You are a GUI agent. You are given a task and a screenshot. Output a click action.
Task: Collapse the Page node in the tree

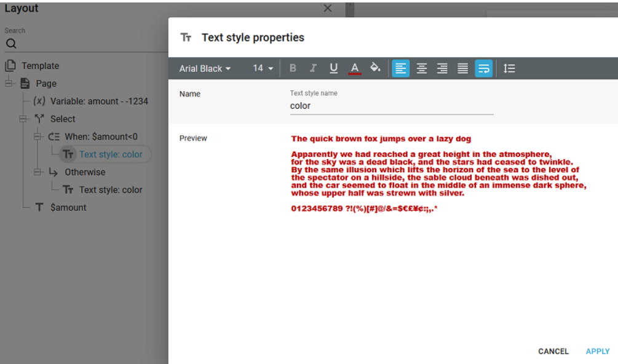(x=9, y=83)
